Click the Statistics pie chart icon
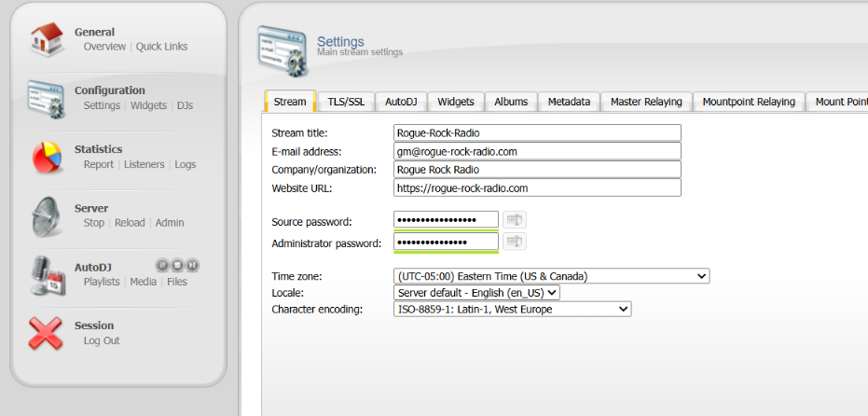 point(47,158)
